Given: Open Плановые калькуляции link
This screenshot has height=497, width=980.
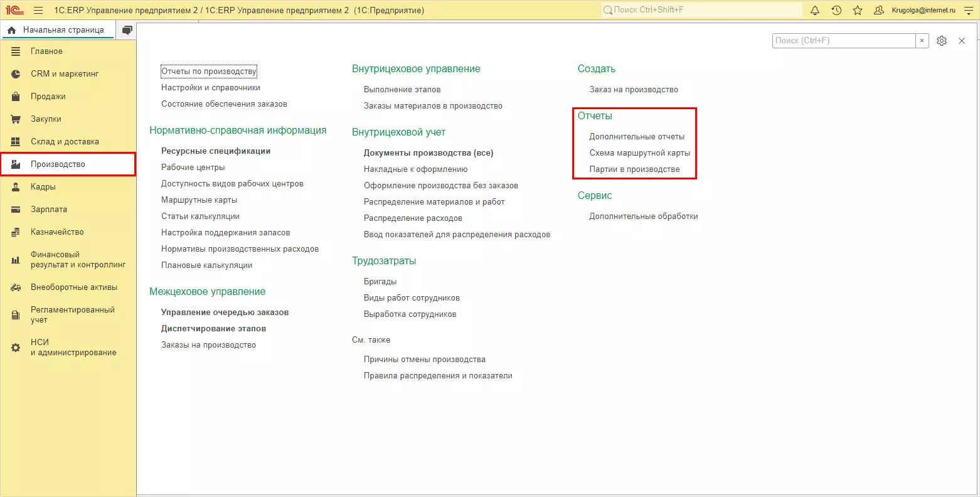Looking at the screenshot, I should point(206,265).
